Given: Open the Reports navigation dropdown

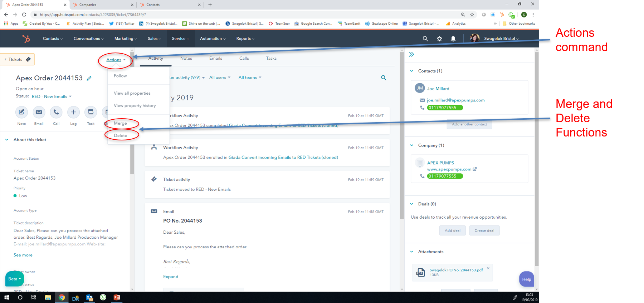Looking at the screenshot, I should pyautogui.click(x=245, y=39).
